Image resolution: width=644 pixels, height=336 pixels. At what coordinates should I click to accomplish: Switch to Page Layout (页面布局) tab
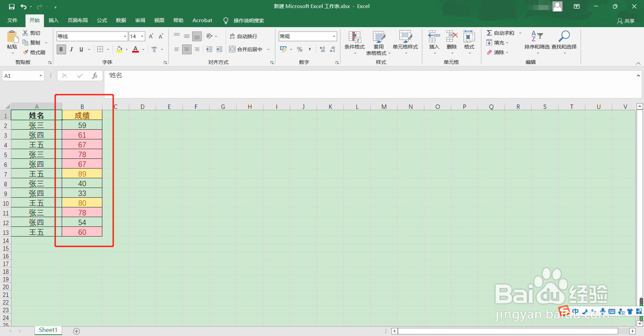point(77,20)
